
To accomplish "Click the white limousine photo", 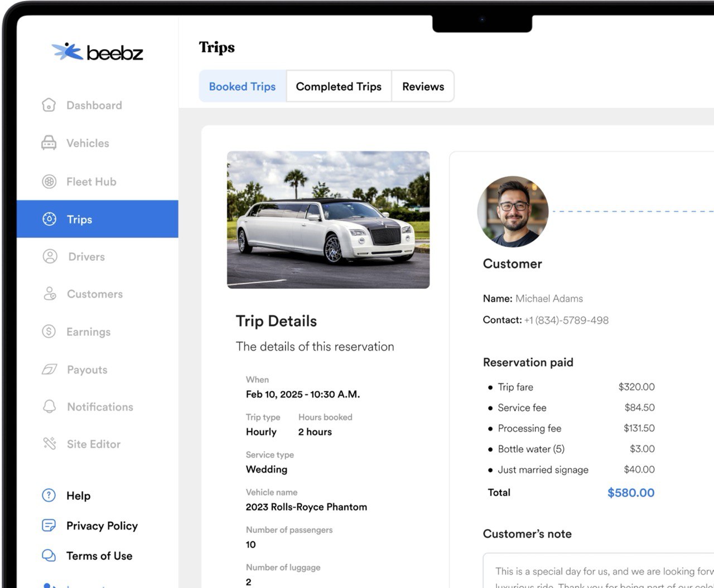I will 328,220.
